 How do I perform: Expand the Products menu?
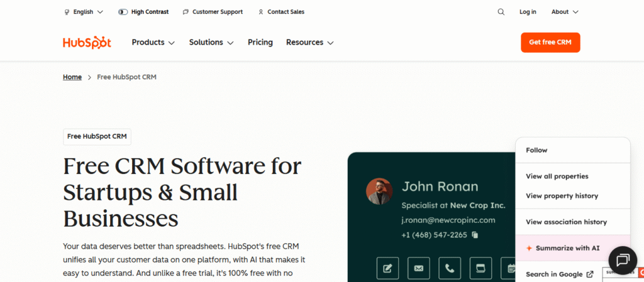[153, 42]
